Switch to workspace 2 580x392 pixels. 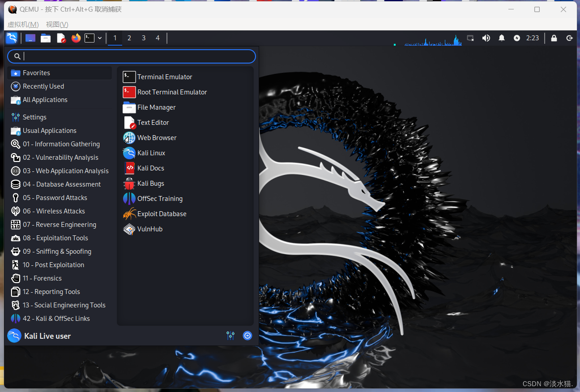point(129,38)
